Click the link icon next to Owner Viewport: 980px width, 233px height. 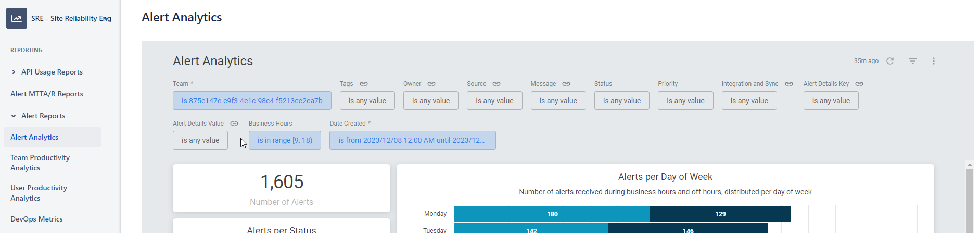pyautogui.click(x=431, y=84)
